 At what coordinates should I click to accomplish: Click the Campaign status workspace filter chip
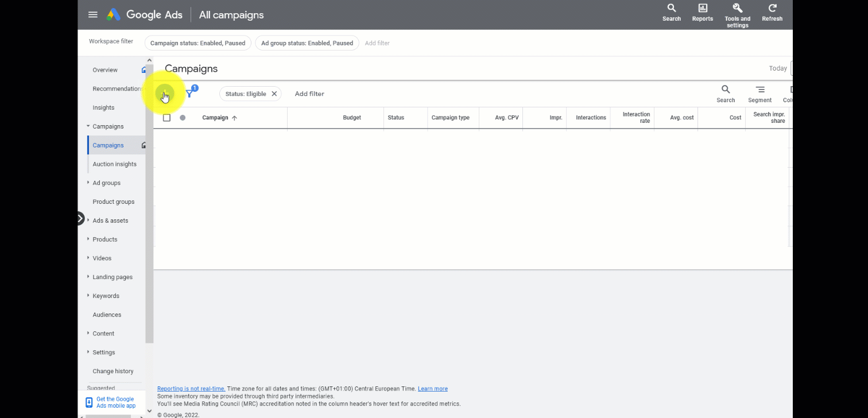197,43
